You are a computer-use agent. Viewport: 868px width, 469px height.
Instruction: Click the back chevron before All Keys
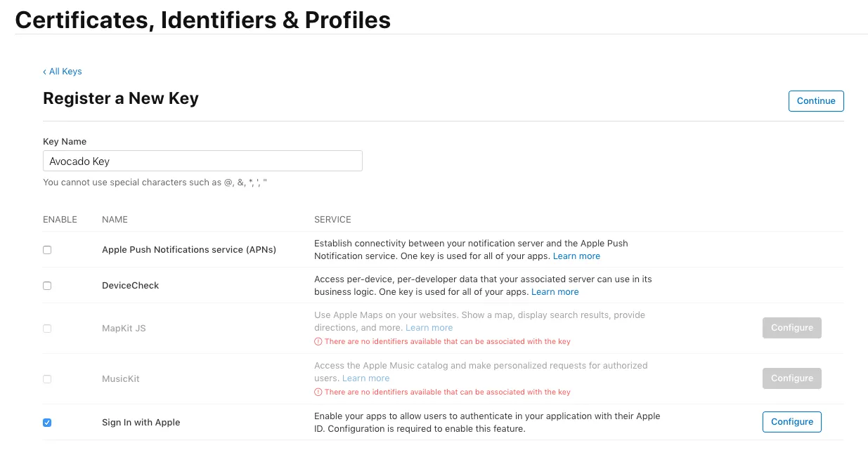45,71
